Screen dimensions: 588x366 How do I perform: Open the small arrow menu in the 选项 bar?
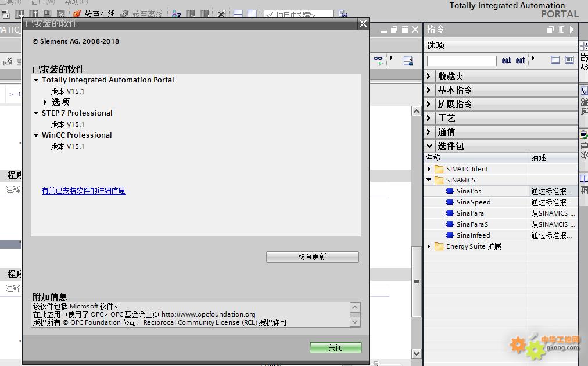[533, 58]
